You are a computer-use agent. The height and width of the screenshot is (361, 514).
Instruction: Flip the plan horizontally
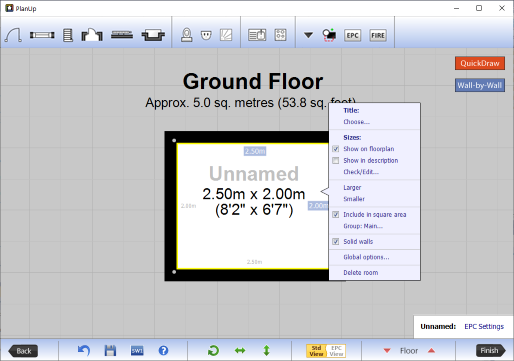pyautogui.click(x=240, y=351)
